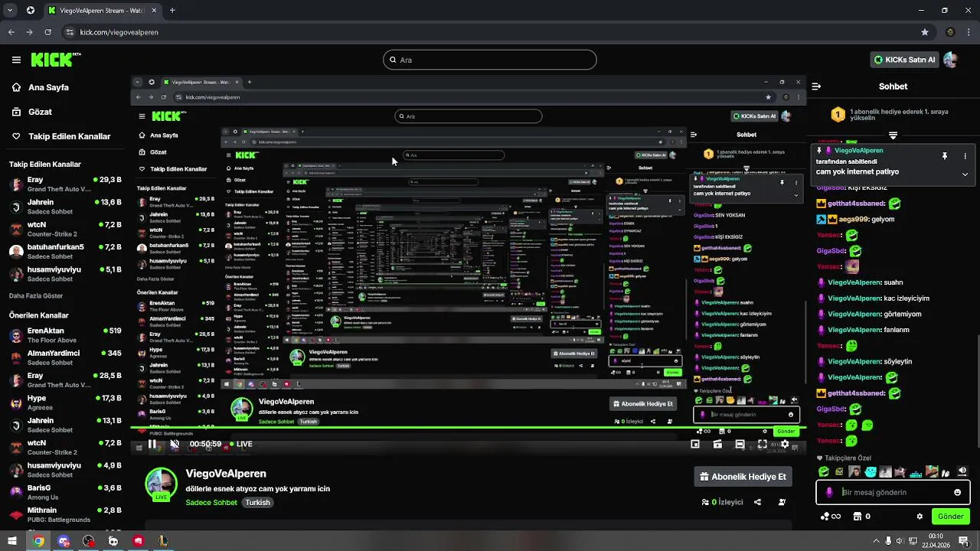Click the main Abonelik Hediye Et button
980x551 pixels.
[x=743, y=477]
